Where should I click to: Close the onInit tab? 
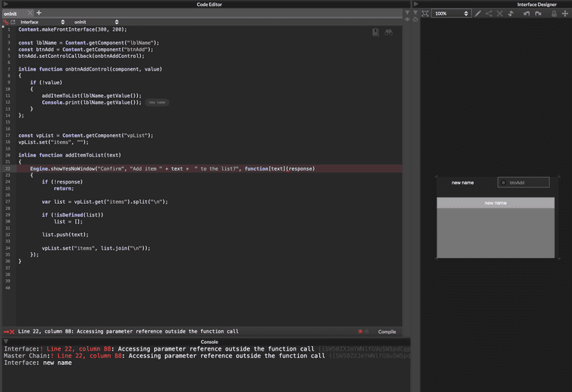click(30, 13)
